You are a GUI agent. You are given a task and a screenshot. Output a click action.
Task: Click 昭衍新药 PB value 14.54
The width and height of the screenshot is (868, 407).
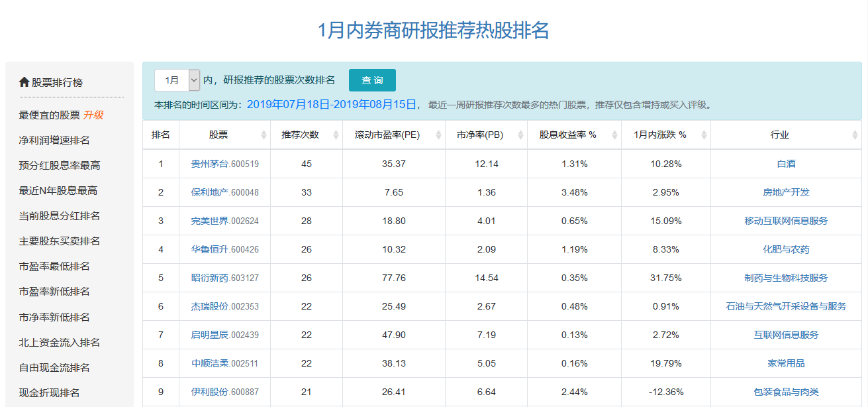[487, 278]
